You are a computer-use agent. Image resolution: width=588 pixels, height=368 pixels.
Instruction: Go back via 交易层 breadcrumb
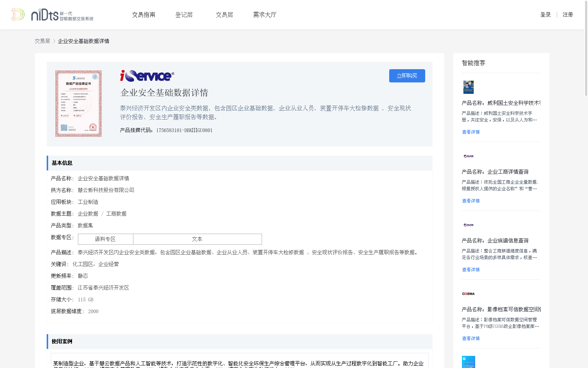(42, 41)
